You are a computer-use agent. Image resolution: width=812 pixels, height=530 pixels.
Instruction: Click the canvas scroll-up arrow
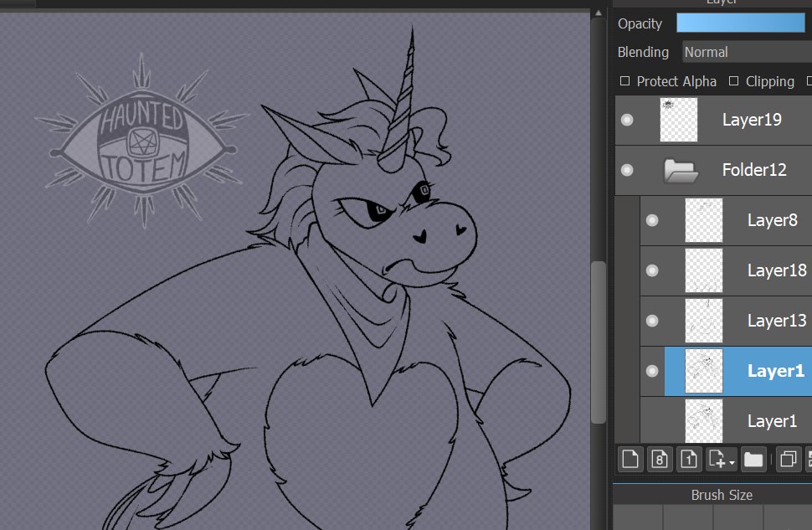(x=599, y=13)
